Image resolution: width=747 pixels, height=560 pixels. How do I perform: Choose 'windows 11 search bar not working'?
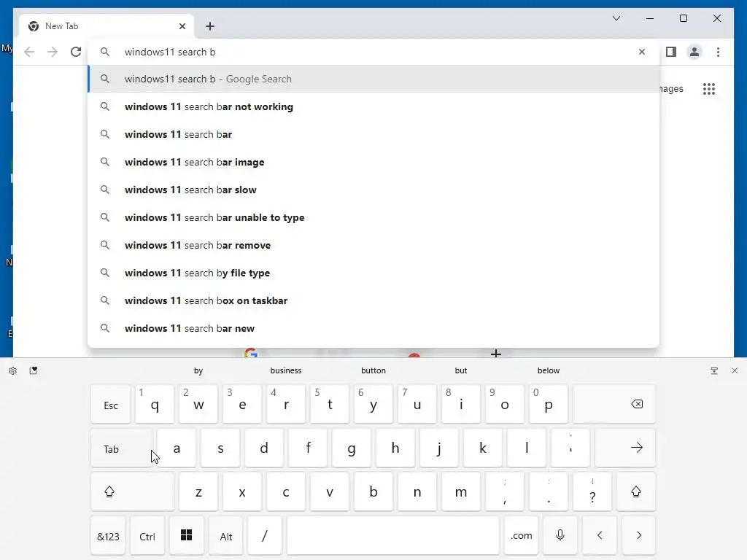tap(374, 106)
